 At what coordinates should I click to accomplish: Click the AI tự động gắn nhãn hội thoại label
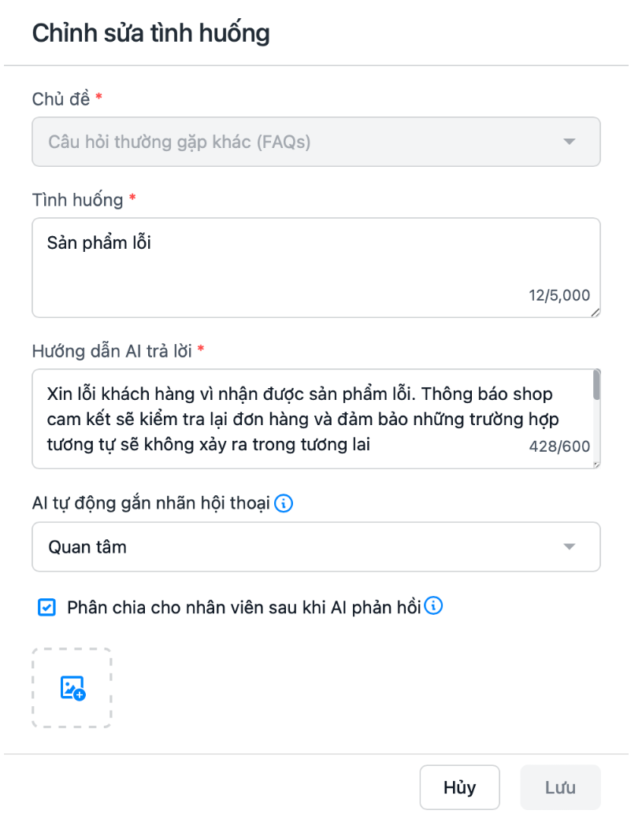click(151, 503)
